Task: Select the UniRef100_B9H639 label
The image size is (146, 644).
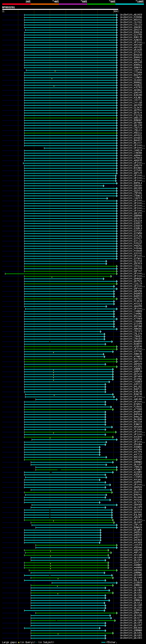Action: tap(131, 32)
